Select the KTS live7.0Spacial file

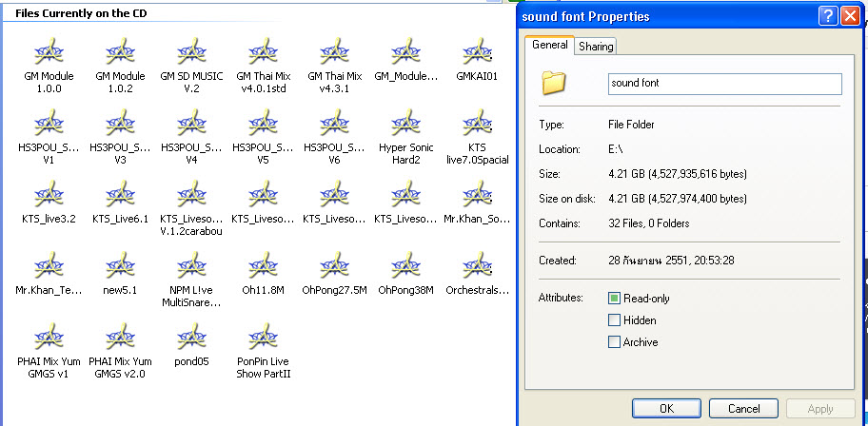point(477,138)
